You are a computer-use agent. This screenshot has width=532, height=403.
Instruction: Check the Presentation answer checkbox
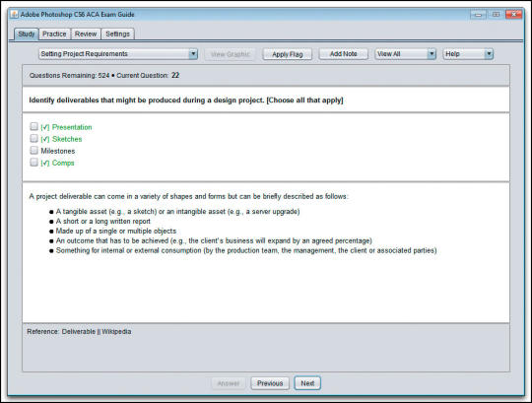click(x=33, y=126)
